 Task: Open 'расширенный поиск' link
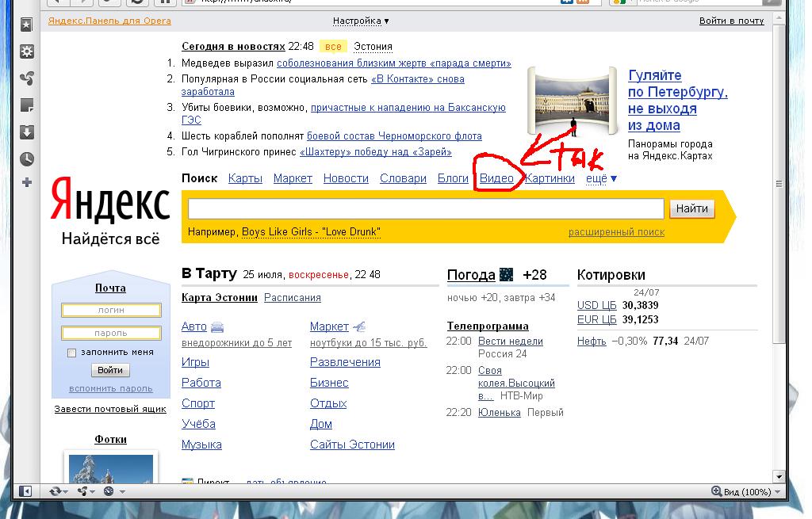tap(616, 232)
